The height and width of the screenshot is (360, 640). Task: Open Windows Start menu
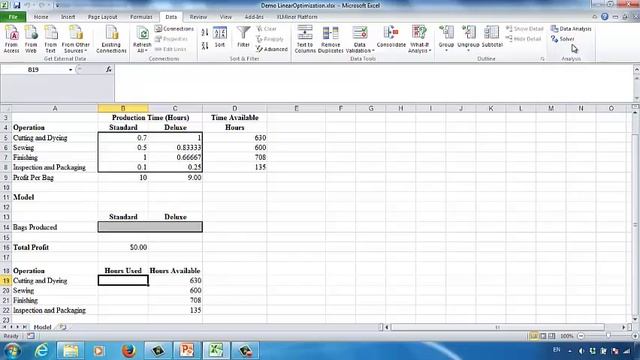[12, 351]
